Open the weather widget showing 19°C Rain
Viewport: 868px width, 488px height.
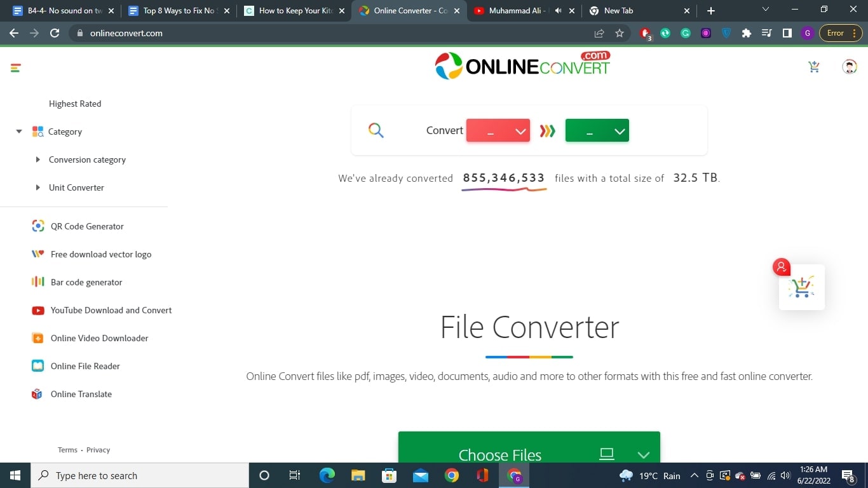point(650,475)
